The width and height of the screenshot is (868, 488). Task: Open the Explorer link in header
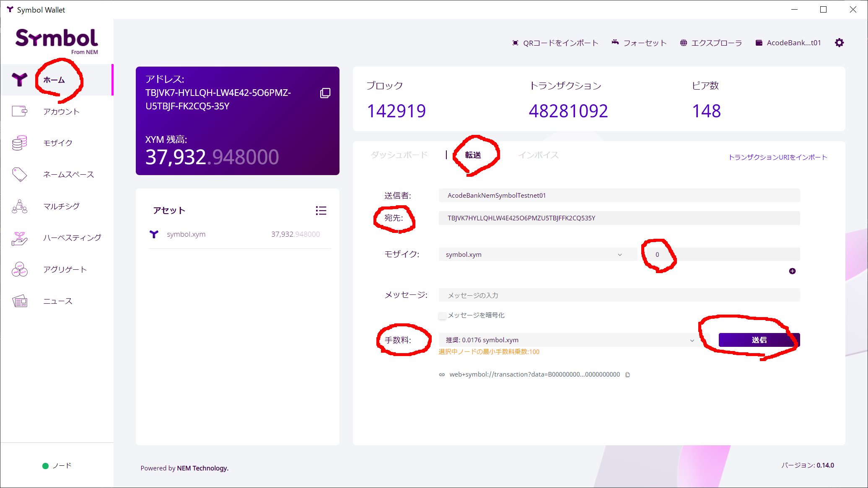[x=711, y=43]
